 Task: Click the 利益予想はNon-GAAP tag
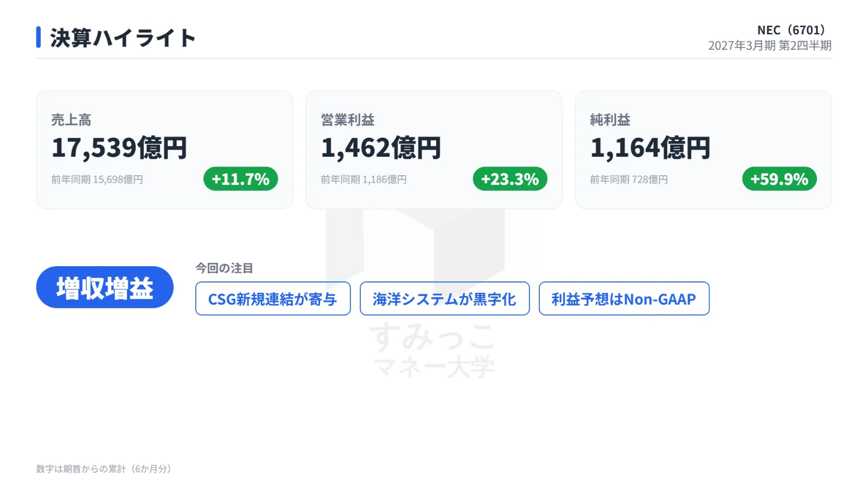(x=624, y=298)
